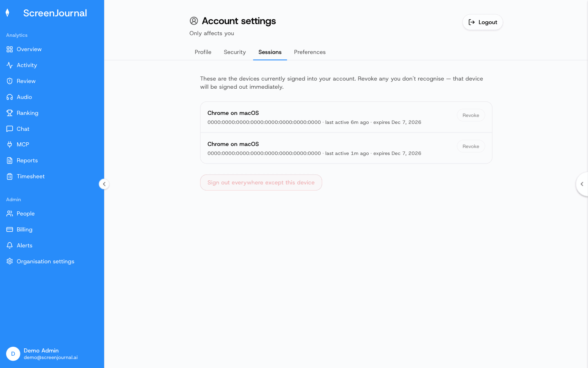Image resolution: width=588 pixels, height=368 pixels.
Task: Select the Billing card icon
Action: coord(10,230)
